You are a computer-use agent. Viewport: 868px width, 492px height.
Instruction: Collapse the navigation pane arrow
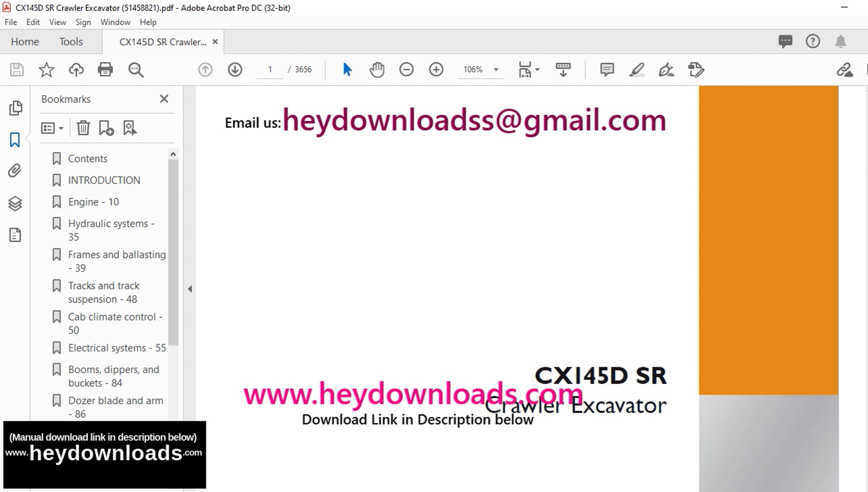[x=190, y=289]
